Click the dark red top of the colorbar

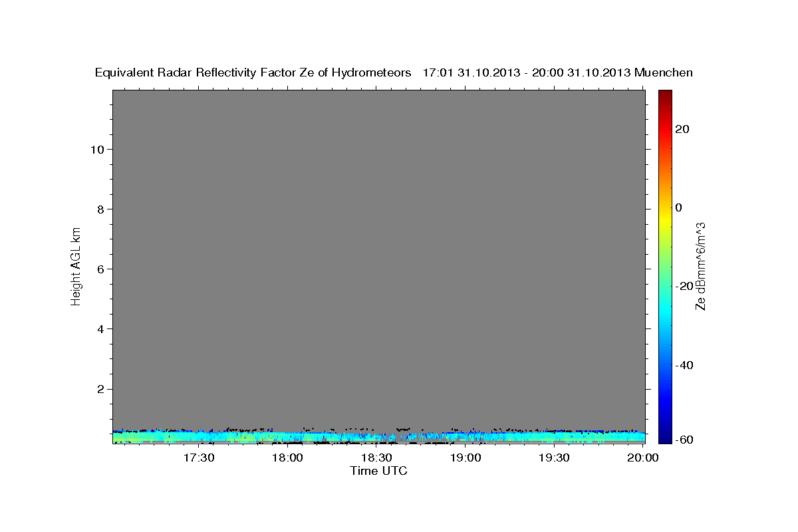pyautogui.click(x=665, y=95)
